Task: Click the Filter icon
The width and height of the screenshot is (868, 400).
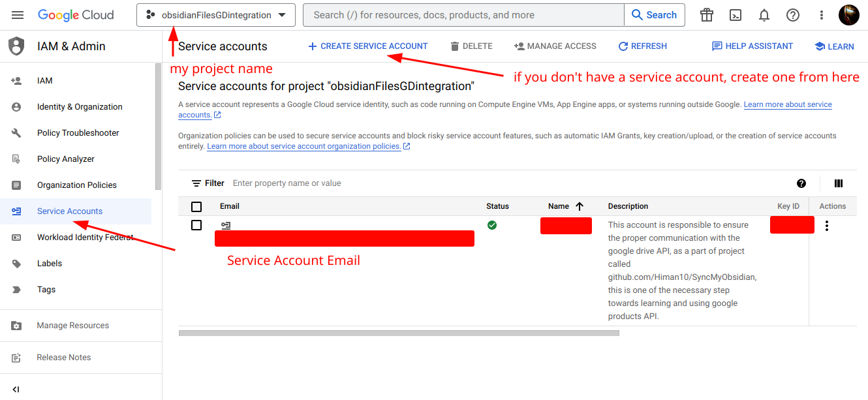Action: (196, 183)
